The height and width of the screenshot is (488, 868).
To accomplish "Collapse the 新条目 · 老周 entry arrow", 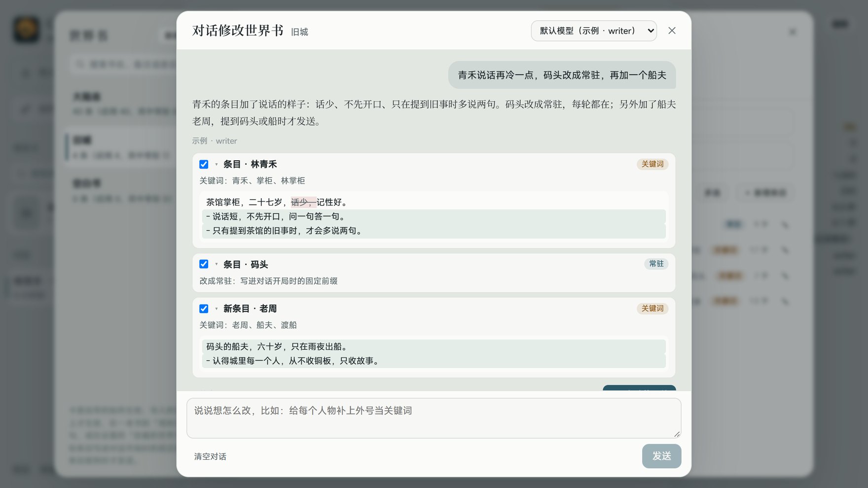I will click(x=216, y=309).
